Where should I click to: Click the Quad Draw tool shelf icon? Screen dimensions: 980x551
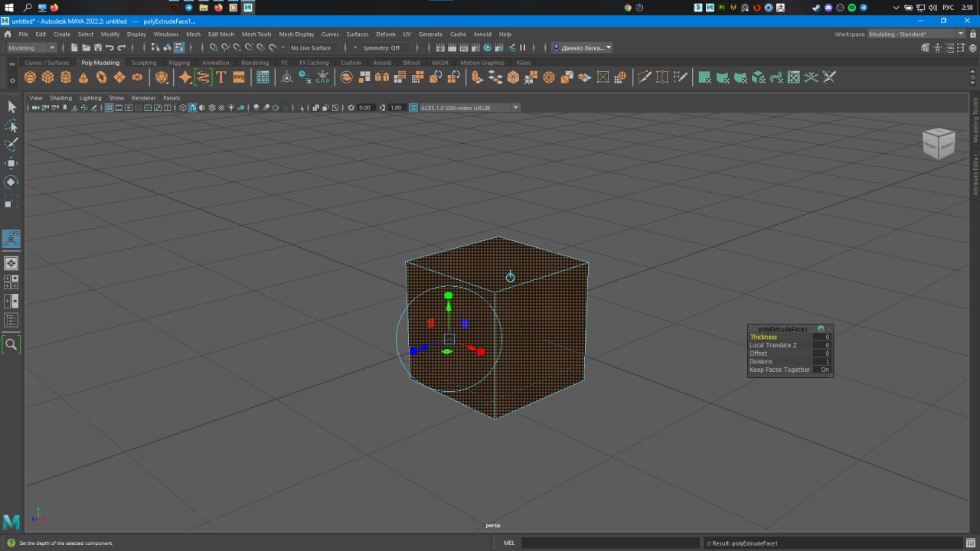[681, 77]
